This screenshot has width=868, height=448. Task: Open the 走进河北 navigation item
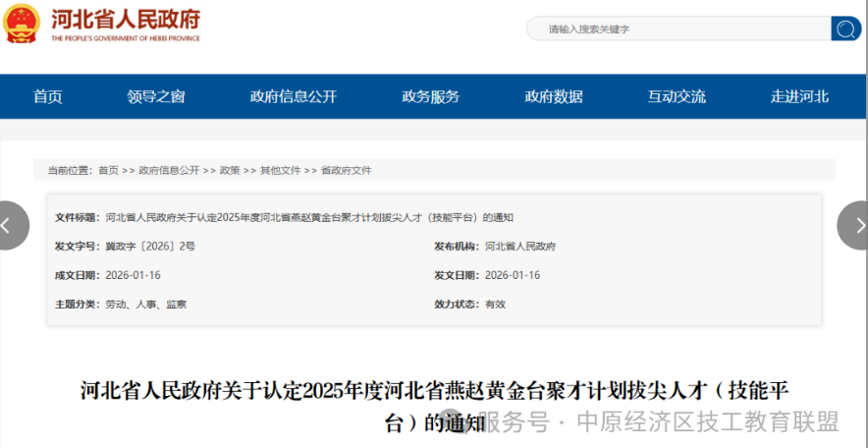pyautogui.click(x=799, y=96)
